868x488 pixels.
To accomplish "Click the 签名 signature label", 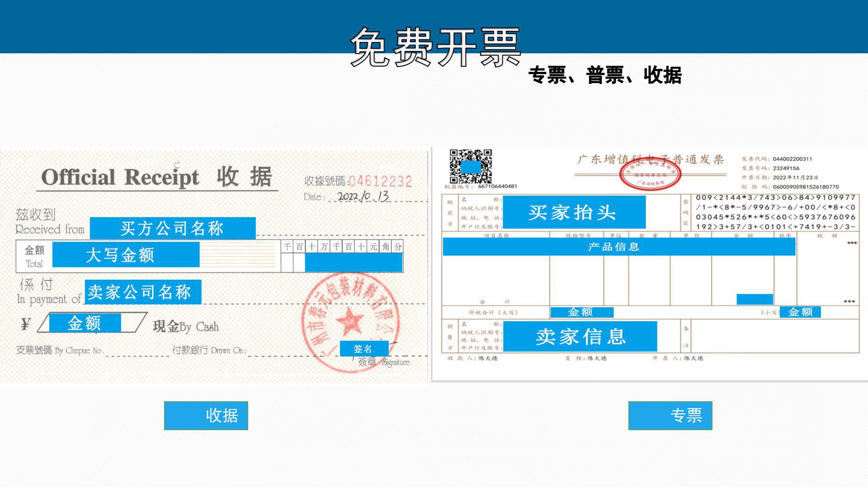I will click(363, 349).
